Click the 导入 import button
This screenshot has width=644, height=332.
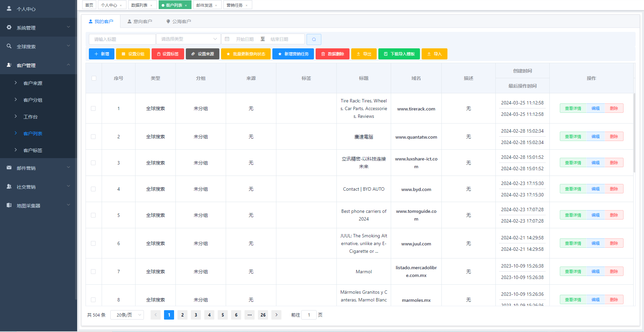point(434,54)
